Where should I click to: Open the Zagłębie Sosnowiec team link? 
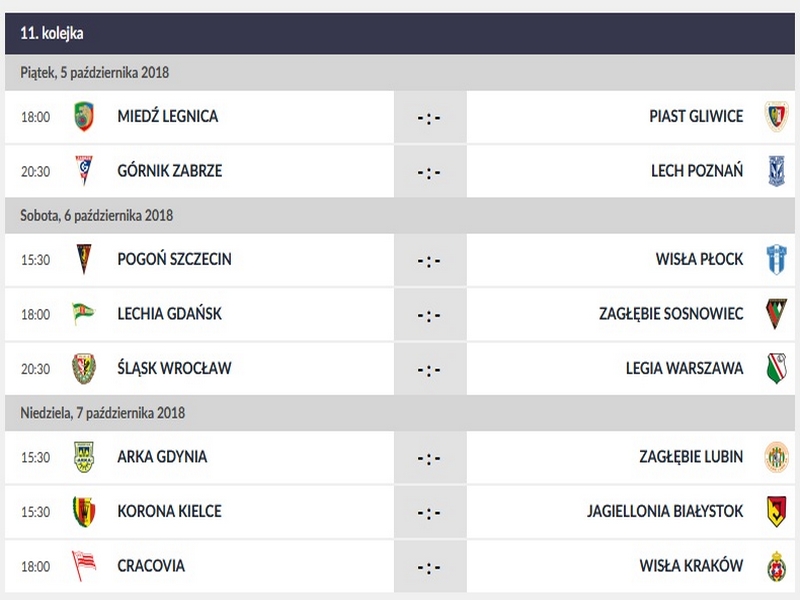click(671, 314)
